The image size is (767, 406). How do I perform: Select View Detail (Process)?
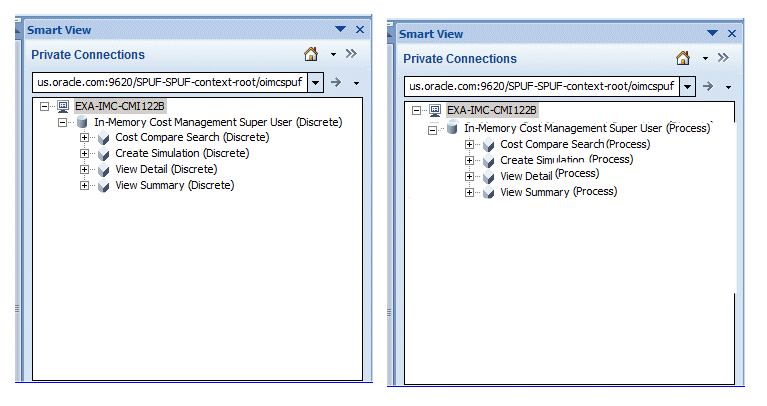550,175
